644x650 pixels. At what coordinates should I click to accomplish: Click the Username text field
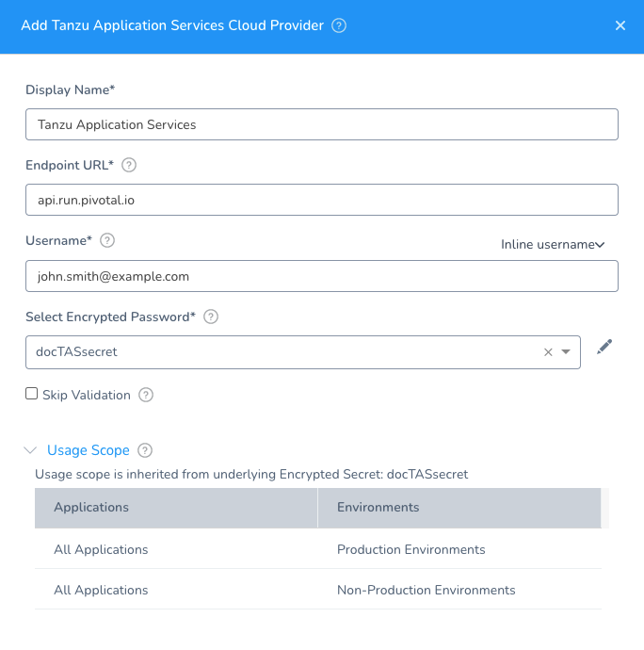click(322, 276)
